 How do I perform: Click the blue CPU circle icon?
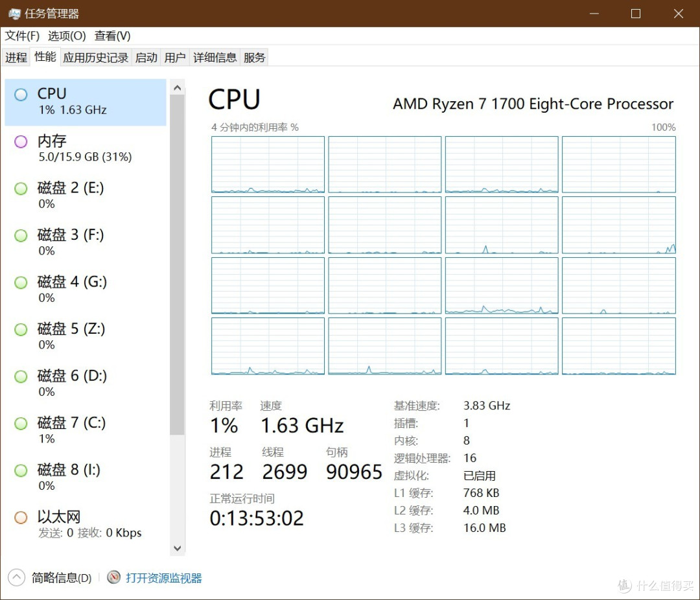tap(21, 95)
